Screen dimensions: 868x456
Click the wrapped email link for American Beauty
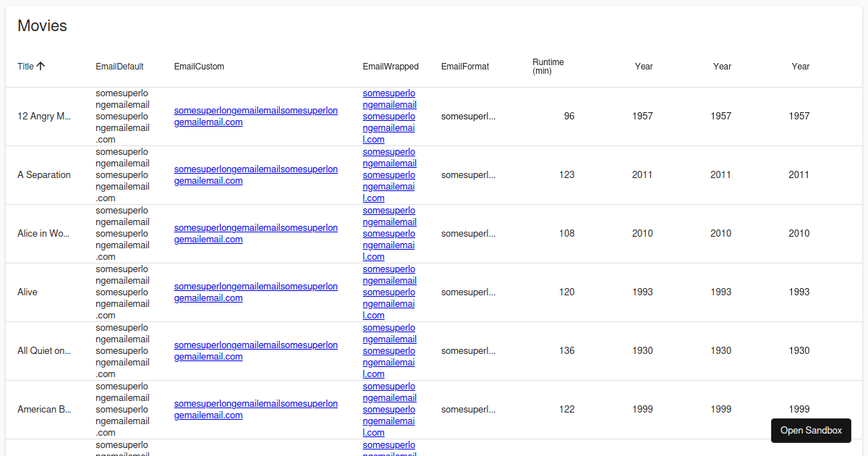(x=389, y=409)
